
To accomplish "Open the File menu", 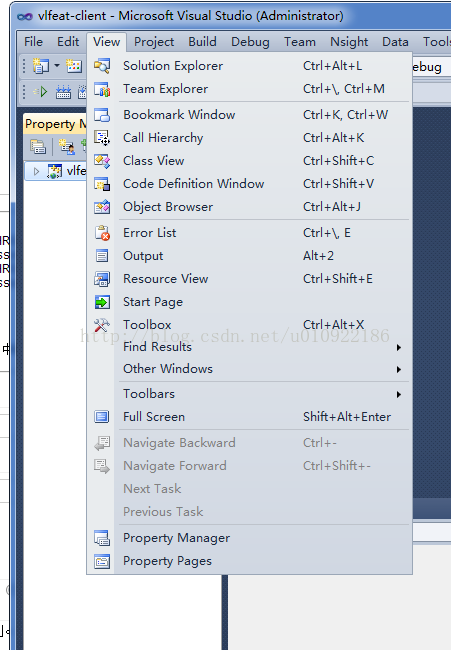I will 33,42.
